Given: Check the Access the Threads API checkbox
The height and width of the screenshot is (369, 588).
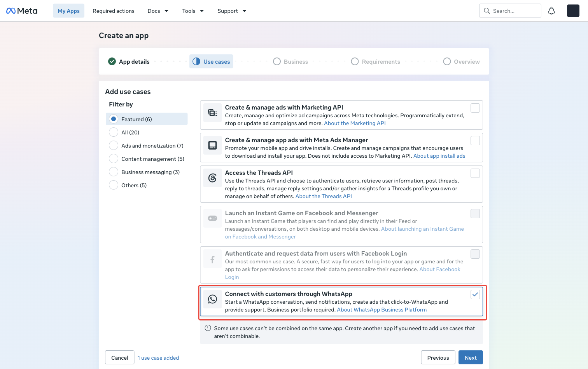Looking at the screenshot, I should click(x=475, y=173).
